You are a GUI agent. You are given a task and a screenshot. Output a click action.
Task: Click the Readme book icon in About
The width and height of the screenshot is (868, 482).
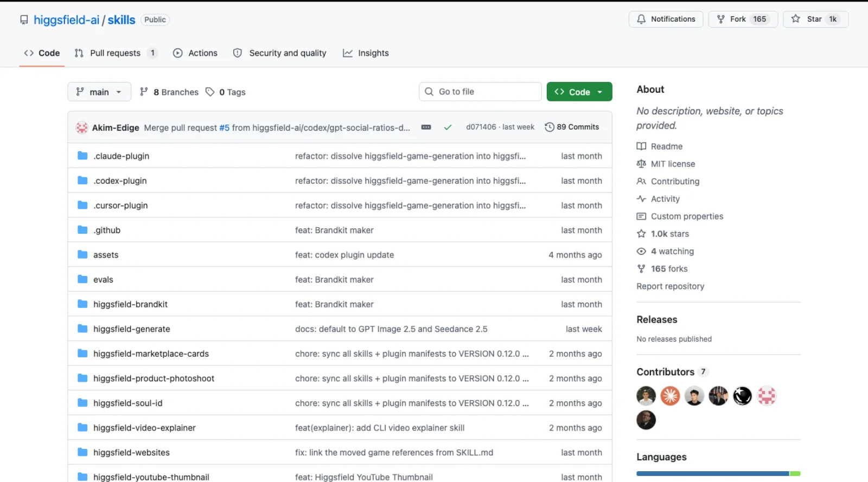tap(641, 146)
